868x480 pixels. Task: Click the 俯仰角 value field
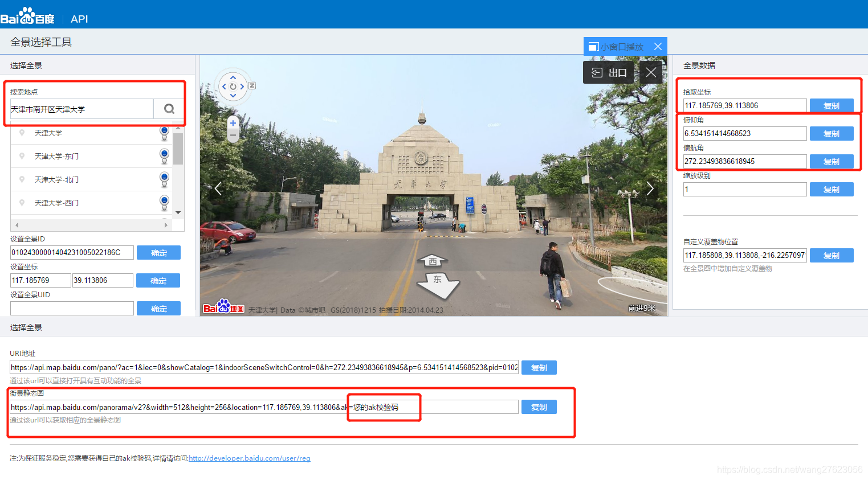745,133
